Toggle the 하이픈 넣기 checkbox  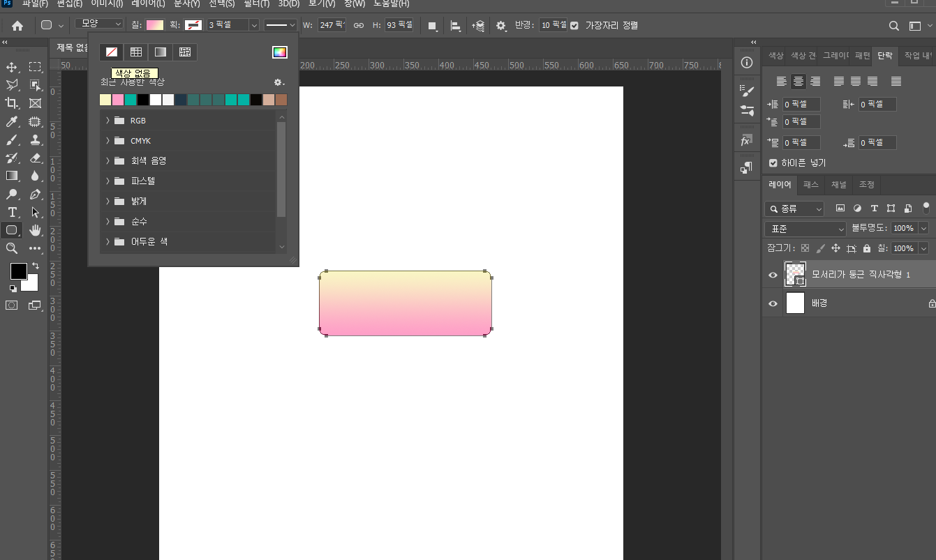point(773,163)
